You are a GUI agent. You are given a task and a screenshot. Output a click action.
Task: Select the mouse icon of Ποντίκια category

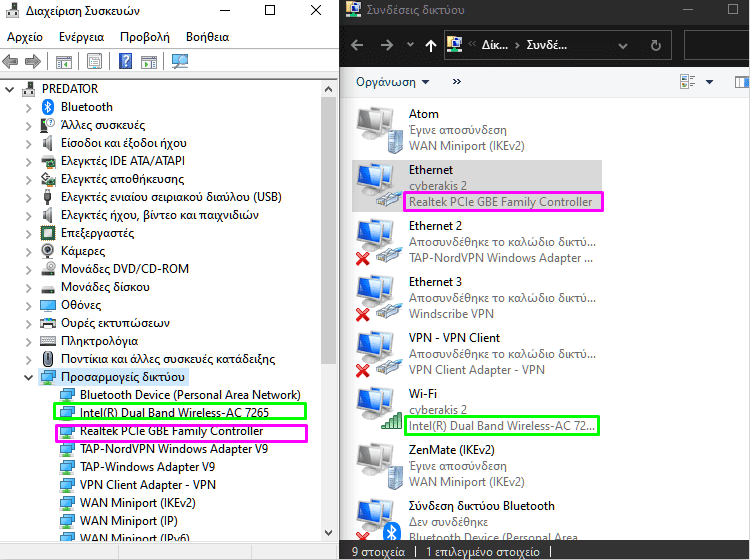[47, 359]
